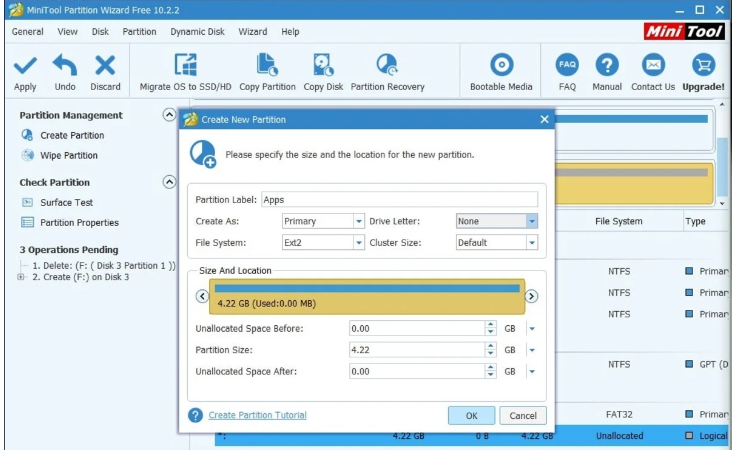Image resolution: width=750 pixels, height=450 pixels.
Task: Expand pending operation 2 Create
Action: coord(21,277)
